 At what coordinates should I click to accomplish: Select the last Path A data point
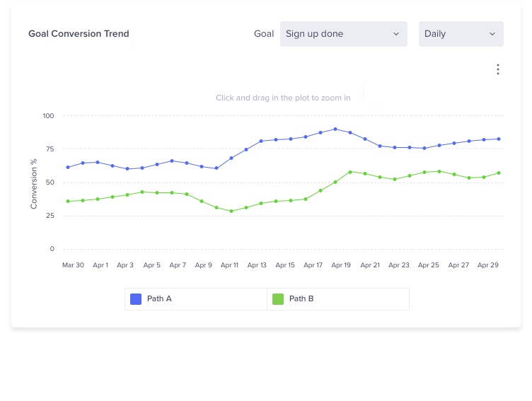[499, 139]
